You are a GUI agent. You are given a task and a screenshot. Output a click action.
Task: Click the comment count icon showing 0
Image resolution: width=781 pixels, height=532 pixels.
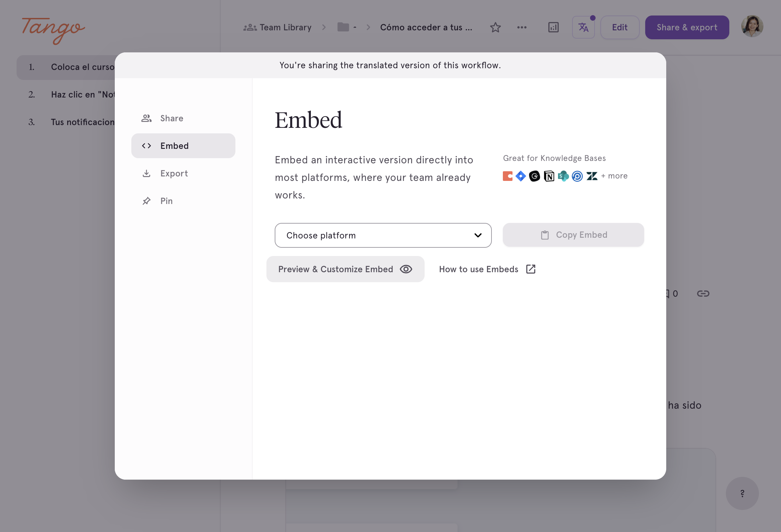(x=671, y=294)
